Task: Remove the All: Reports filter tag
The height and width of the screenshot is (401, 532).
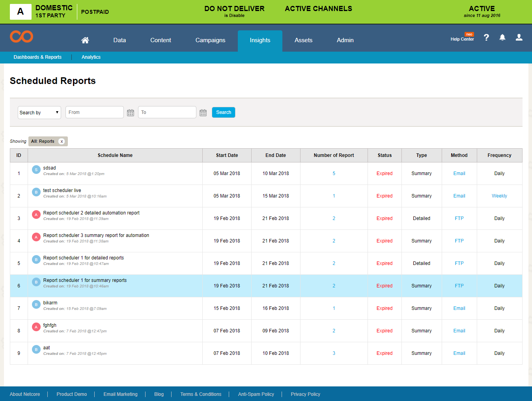Action: (x=62, y=142)
